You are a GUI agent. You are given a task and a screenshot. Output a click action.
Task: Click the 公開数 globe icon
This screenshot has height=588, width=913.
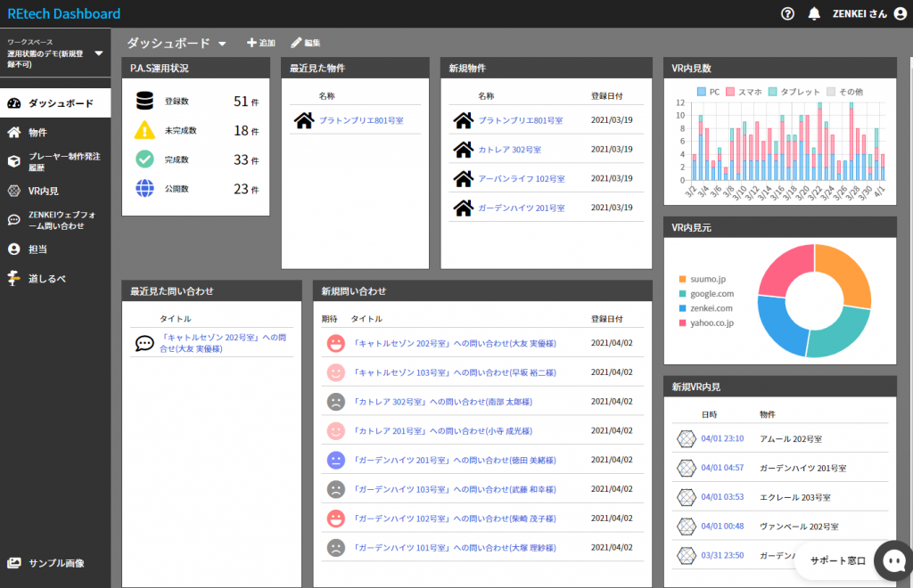pyautogui.click(x=144, y=189)
